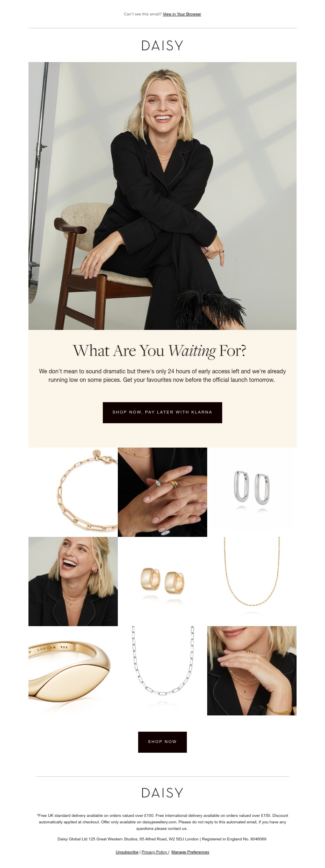
Task: View the chunky gold huggie earrings product
Action: tap(162, 582)
